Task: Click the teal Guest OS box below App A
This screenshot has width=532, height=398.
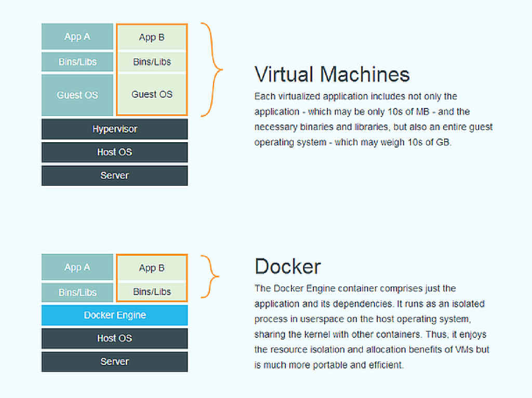Action: pos(77,95)
